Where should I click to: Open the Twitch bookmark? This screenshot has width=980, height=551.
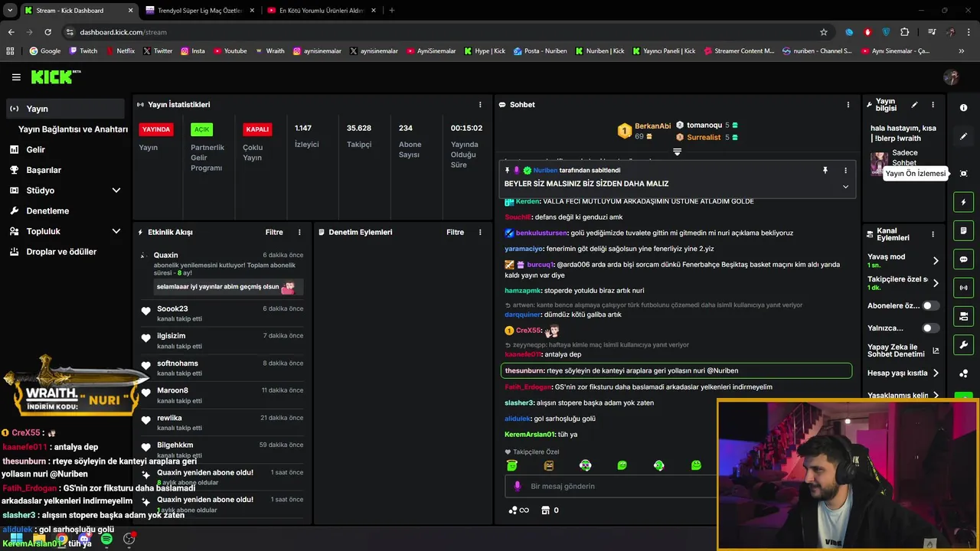[83, 51]
